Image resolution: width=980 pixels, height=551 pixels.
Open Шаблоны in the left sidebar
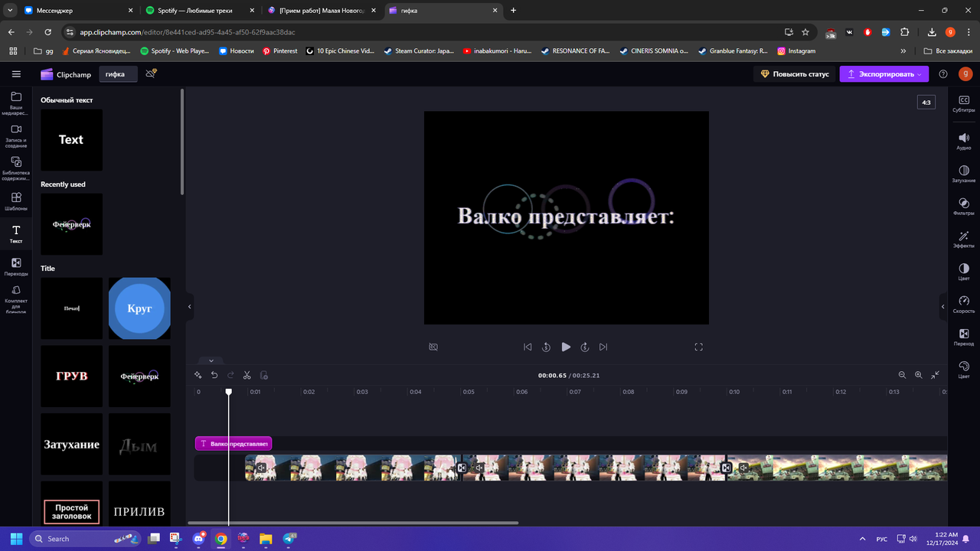(x=16, y=199)
